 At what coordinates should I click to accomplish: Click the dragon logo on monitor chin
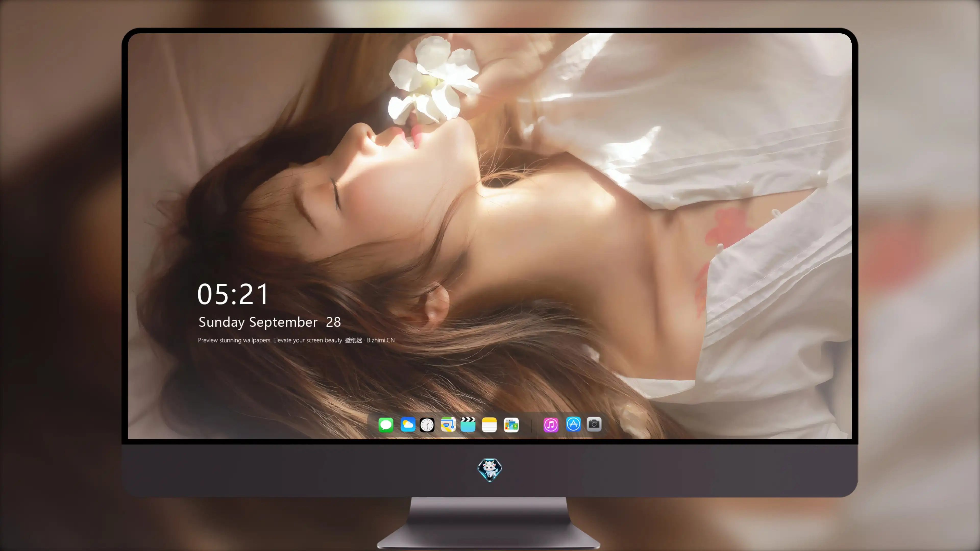[490, 470]
